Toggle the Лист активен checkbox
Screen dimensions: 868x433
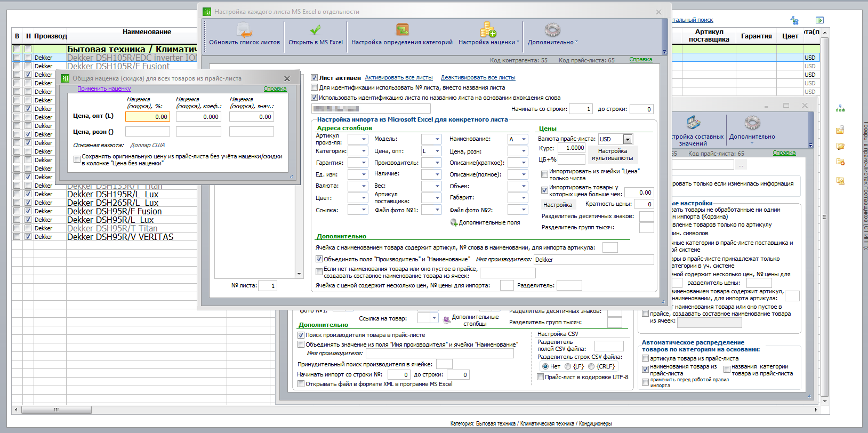point(315,78)
